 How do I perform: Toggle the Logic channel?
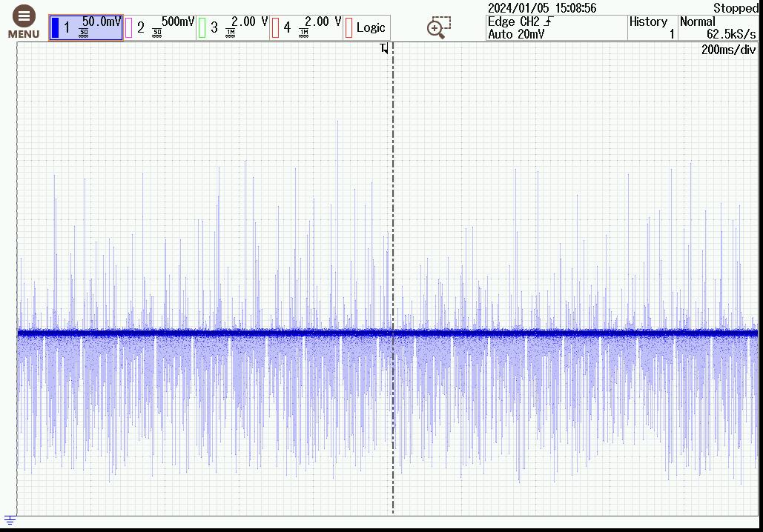tap(367, 27)
